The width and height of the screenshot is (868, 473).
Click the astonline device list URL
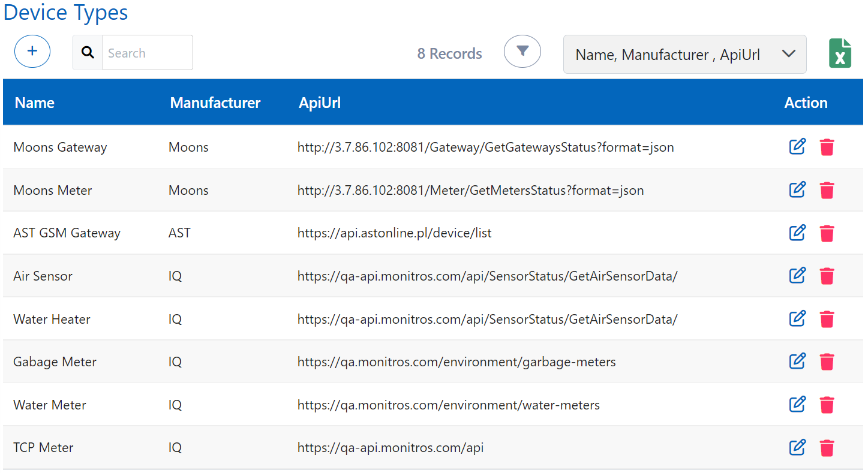coord(394,233)
